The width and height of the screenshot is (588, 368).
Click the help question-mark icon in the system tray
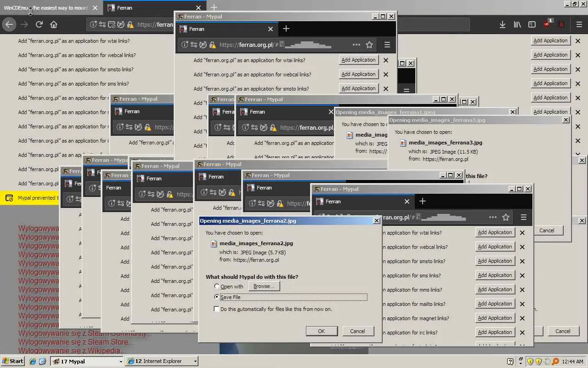click(x=510, y=361)
